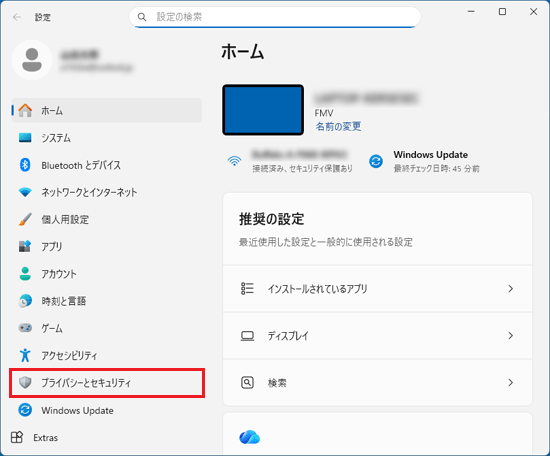
Task: Open Wi-Fi connection status 接続済み
Action: (290, 161)
